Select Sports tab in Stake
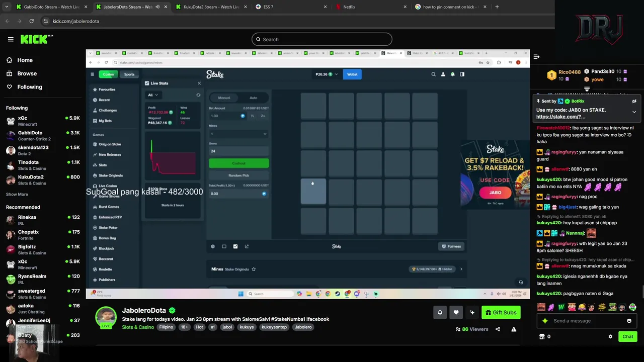The height and width of the screenshot is (362, 644). tap(129, 74)
